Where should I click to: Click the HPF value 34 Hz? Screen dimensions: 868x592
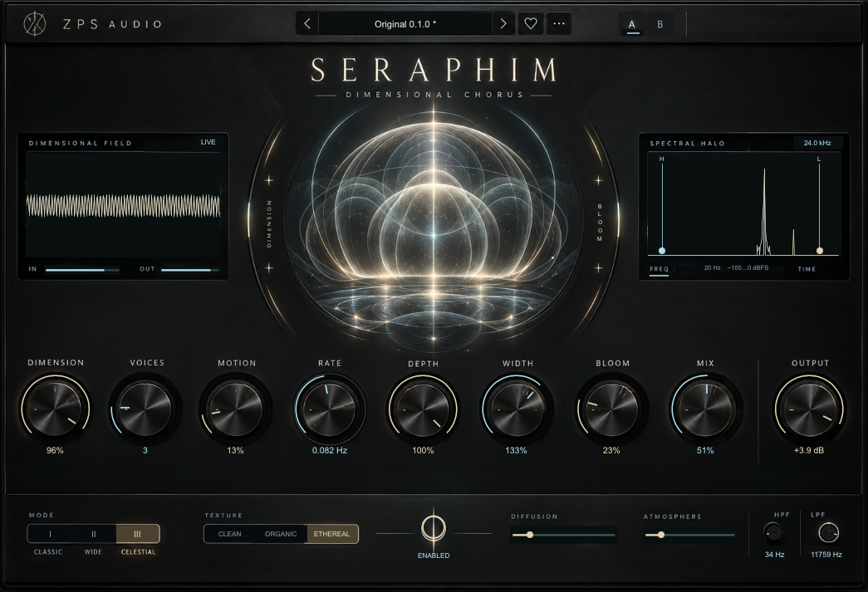774,555
